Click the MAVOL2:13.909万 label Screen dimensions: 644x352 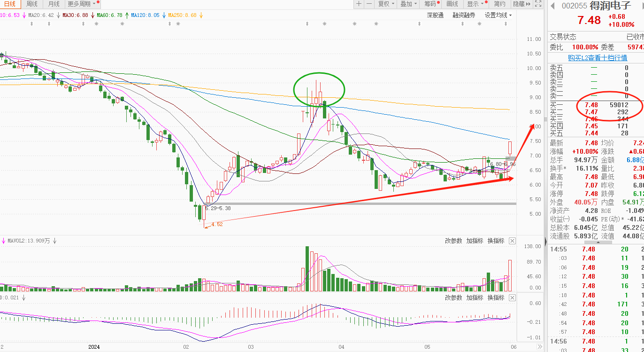29,241
